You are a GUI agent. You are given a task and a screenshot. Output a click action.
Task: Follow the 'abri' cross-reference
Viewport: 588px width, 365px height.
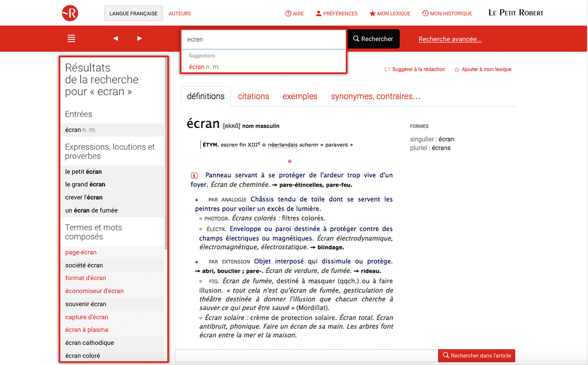[208, 271]
